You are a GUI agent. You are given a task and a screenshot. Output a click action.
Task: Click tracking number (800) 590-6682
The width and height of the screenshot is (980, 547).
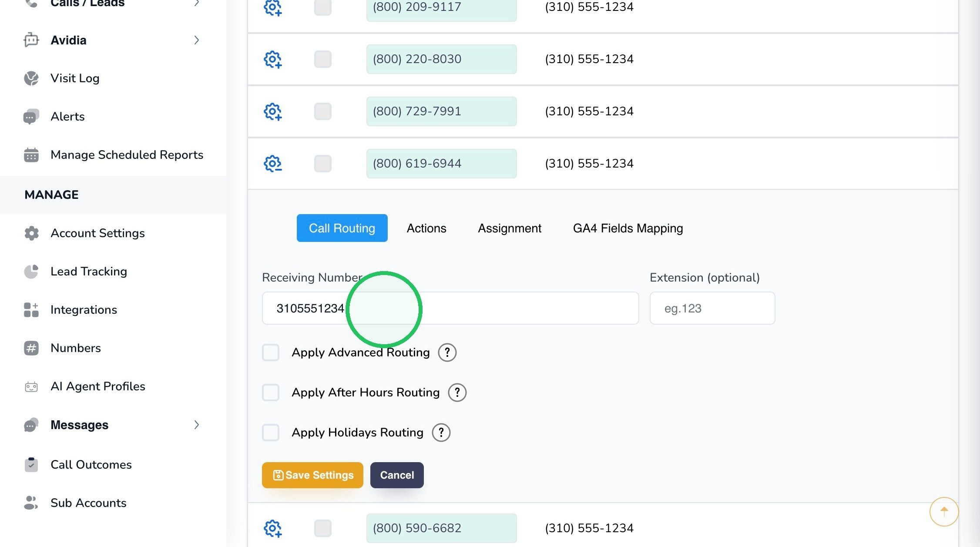pyautogui.click(x=441, y=528)
